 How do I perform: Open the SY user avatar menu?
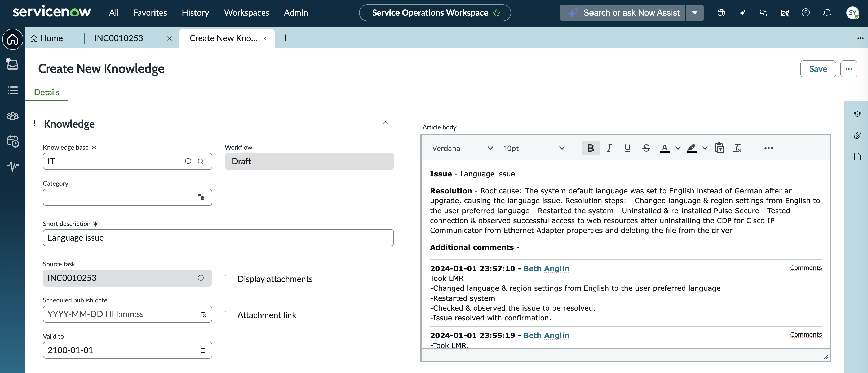[853, 13]
